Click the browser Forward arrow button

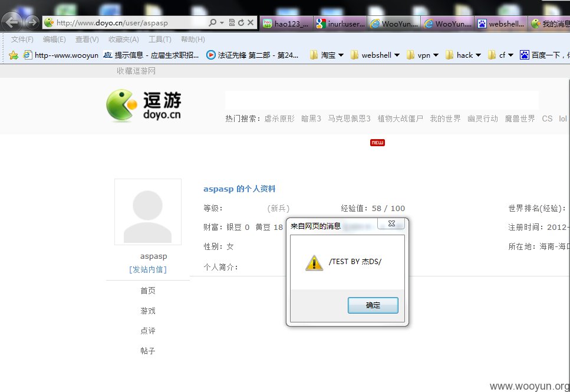(32, 22)
